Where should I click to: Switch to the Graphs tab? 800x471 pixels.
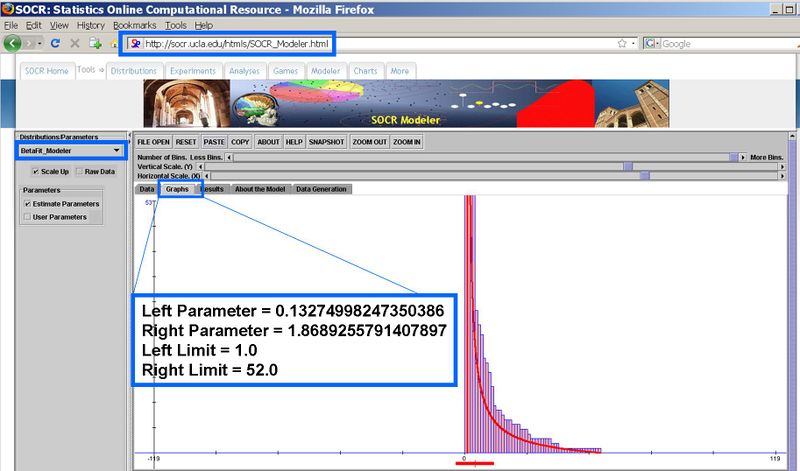[177, 189]
